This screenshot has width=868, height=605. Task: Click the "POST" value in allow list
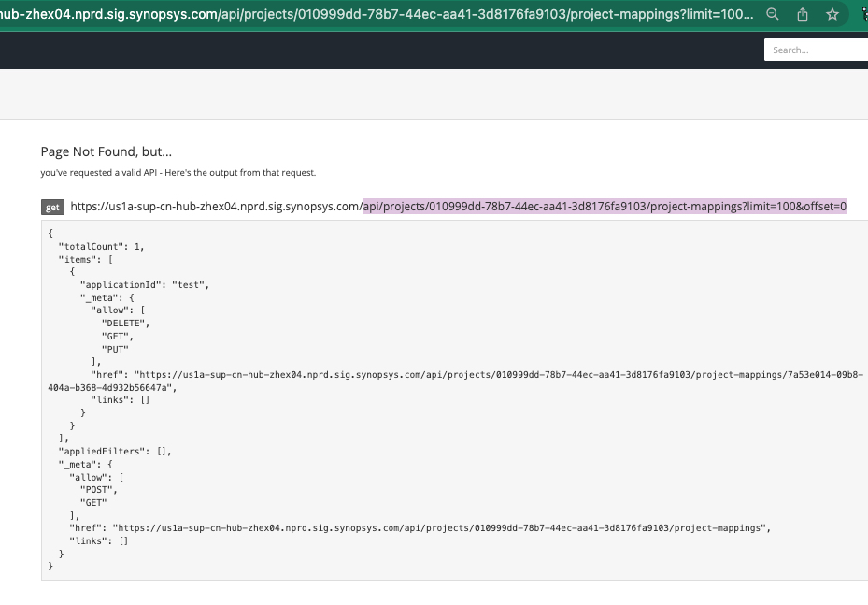tap(98, 490)
